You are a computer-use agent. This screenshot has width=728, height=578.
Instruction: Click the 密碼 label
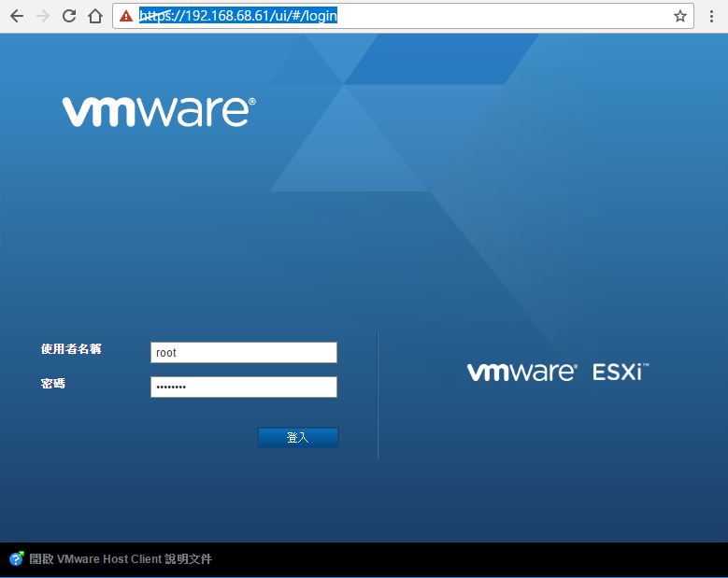(x=53, y=383)
